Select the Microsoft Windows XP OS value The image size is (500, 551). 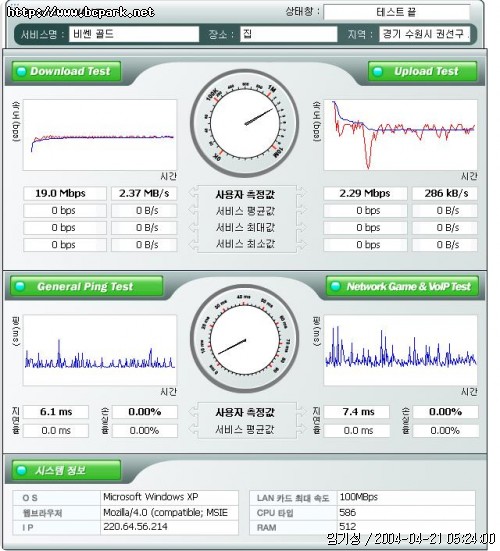click(x=151, y=497)
